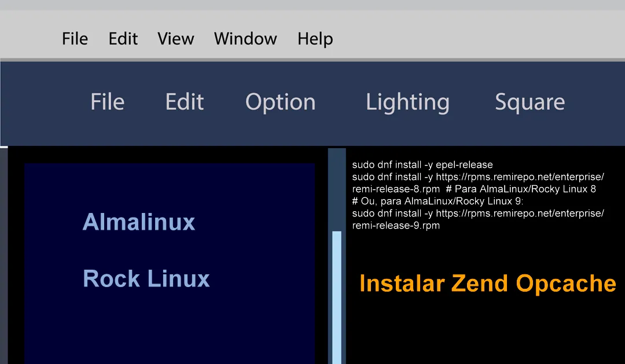Screen dimensions: 625x364
Task: Click the '# Ou, para AlmaLinux/Rocky Linux 9:' comment
Action: click(x=437, y=201)
